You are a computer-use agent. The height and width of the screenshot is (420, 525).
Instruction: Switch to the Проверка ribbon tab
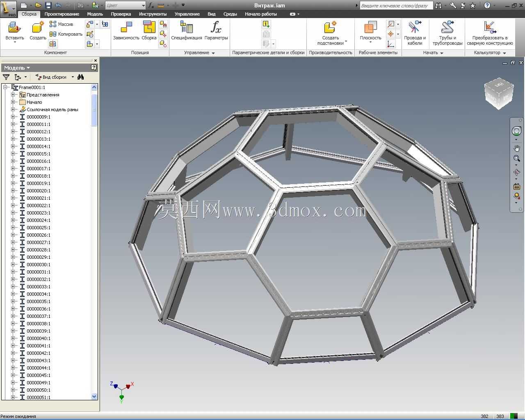[x=121, y=14]
